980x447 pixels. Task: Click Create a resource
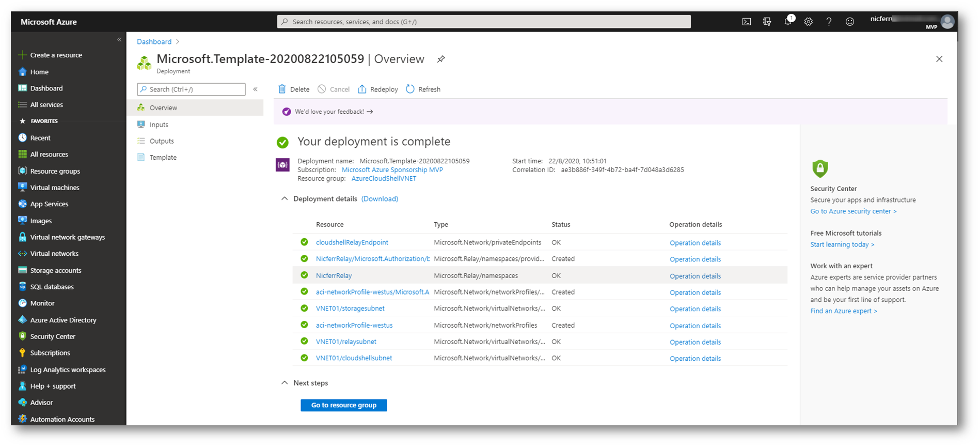[x=56, y=55]
